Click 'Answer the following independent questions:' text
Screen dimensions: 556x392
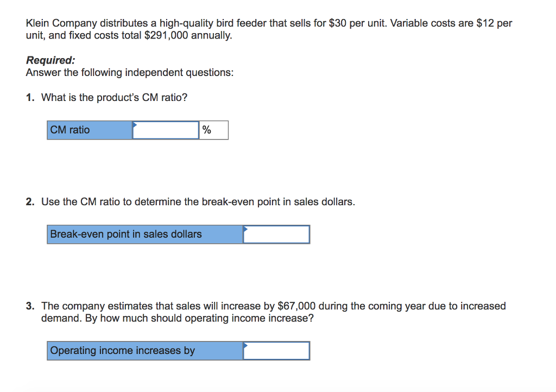130,73
